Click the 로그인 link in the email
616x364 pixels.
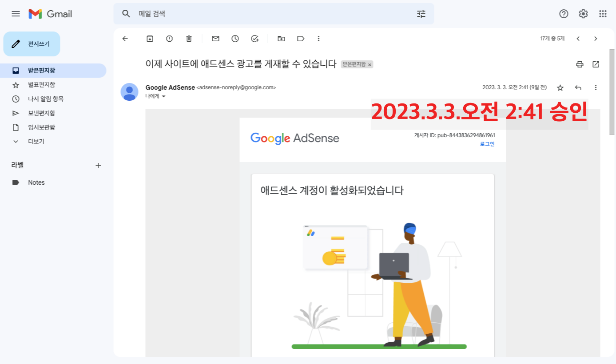(x=487, y=144)
